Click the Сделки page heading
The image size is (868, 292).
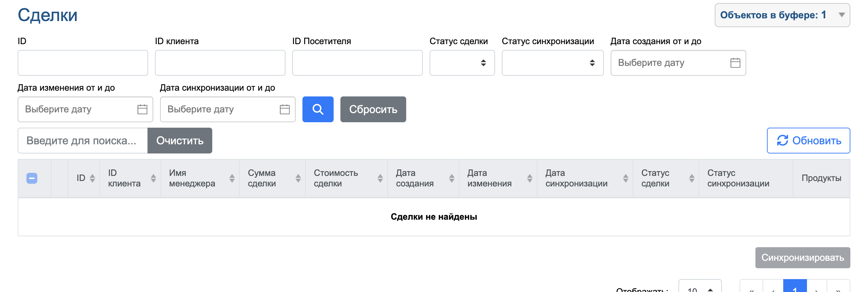pyautogui.click(x=47, y=15)
